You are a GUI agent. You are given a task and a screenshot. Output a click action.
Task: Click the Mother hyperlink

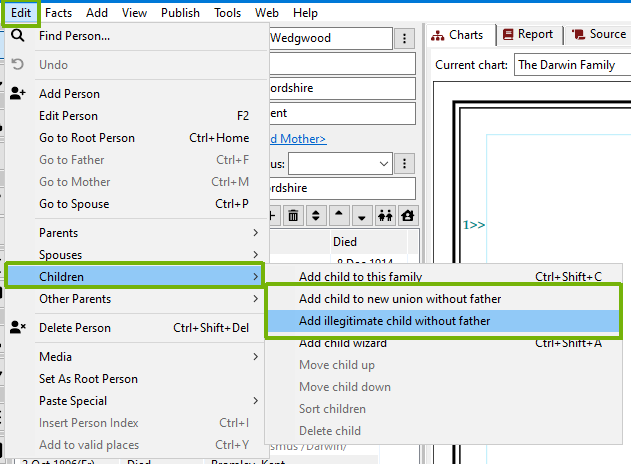click(297, 138)
